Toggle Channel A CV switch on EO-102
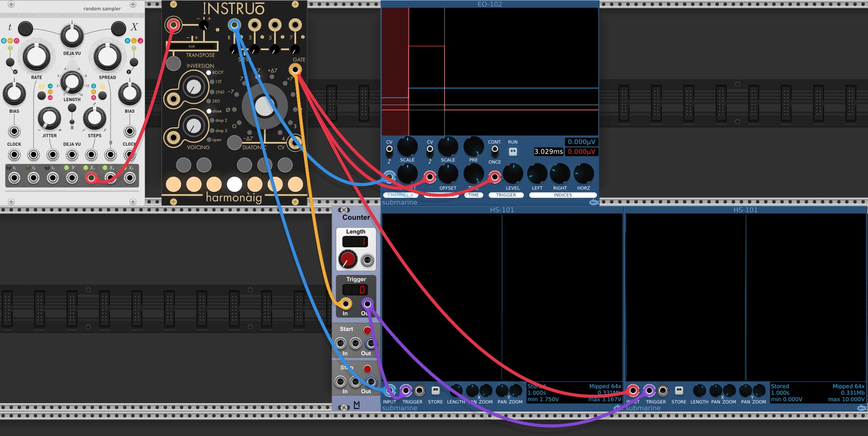 click(x=389, y=149)
